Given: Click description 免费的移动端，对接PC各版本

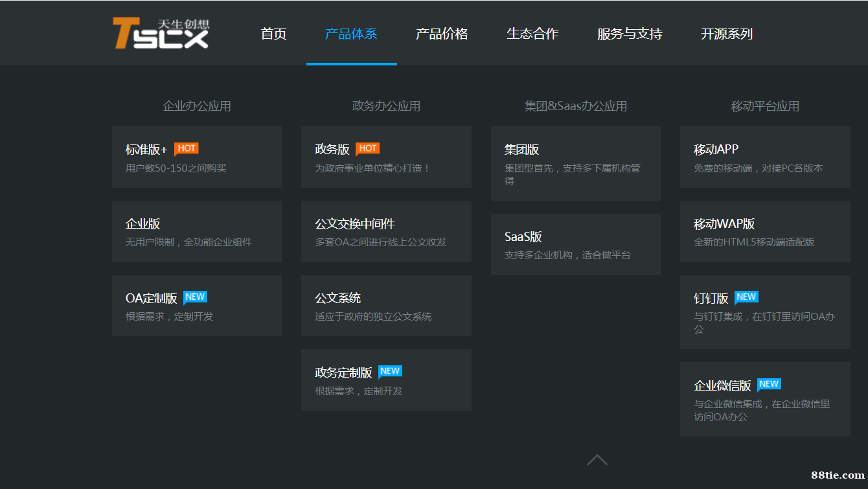Looking at the screenshot, I should 759,168.
